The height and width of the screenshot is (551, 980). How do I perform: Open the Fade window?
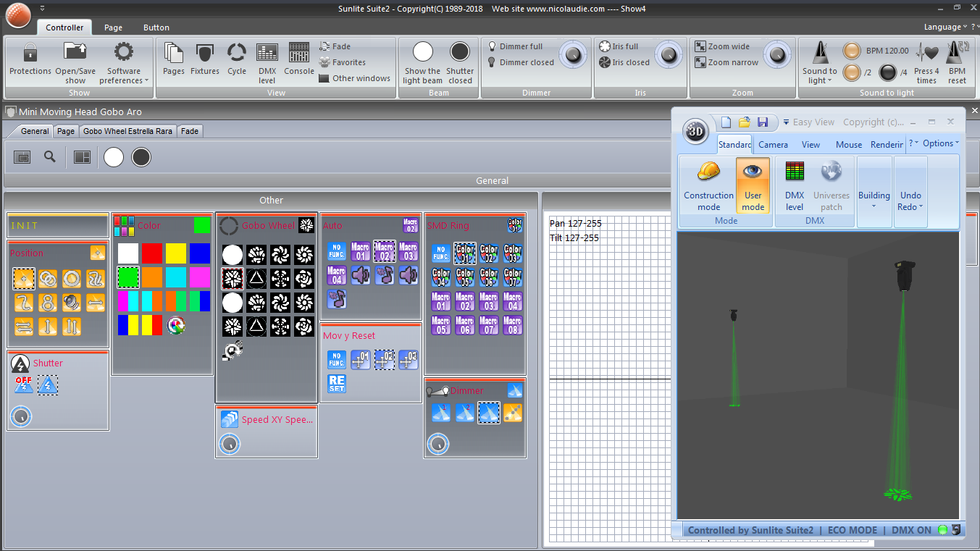tap(335, 46)
